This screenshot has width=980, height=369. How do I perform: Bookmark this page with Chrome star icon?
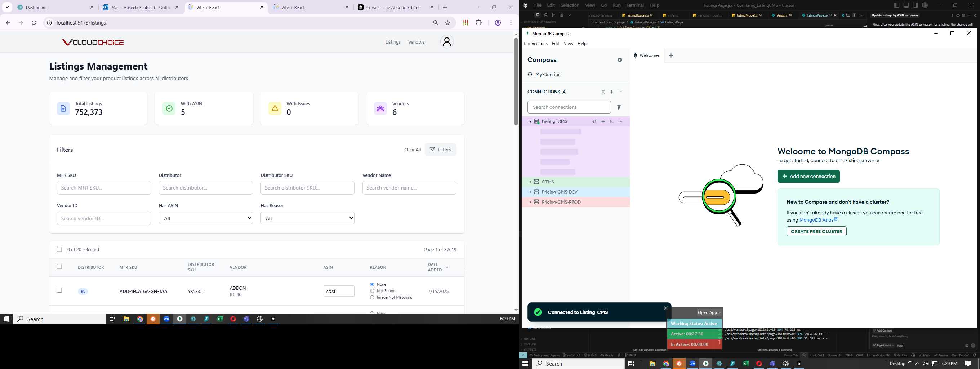pyautogui.click(x=448, y=23)
